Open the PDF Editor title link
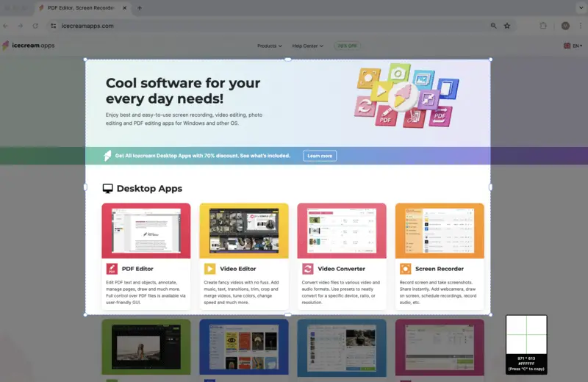588x382 pixels. pyautogui.click(x=137, y=269)
